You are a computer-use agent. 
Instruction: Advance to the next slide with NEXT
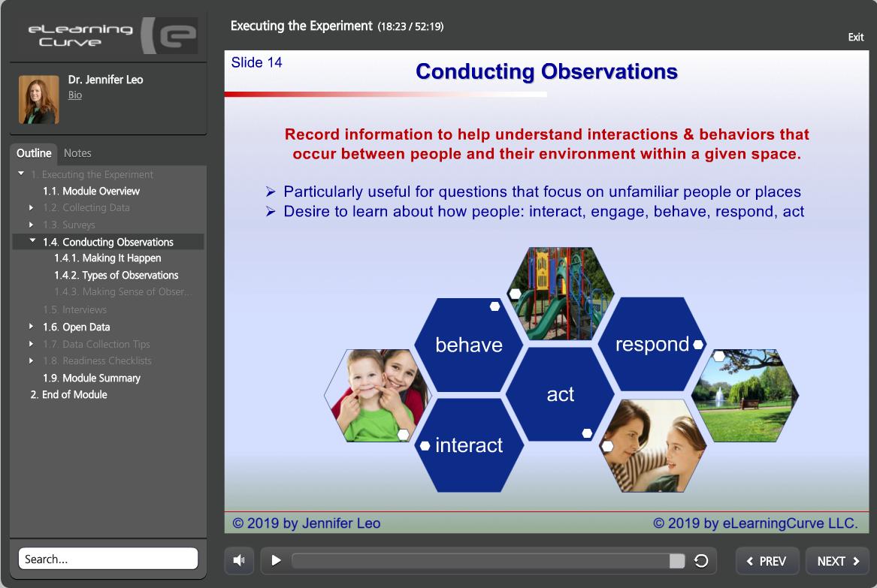[837, 560]
